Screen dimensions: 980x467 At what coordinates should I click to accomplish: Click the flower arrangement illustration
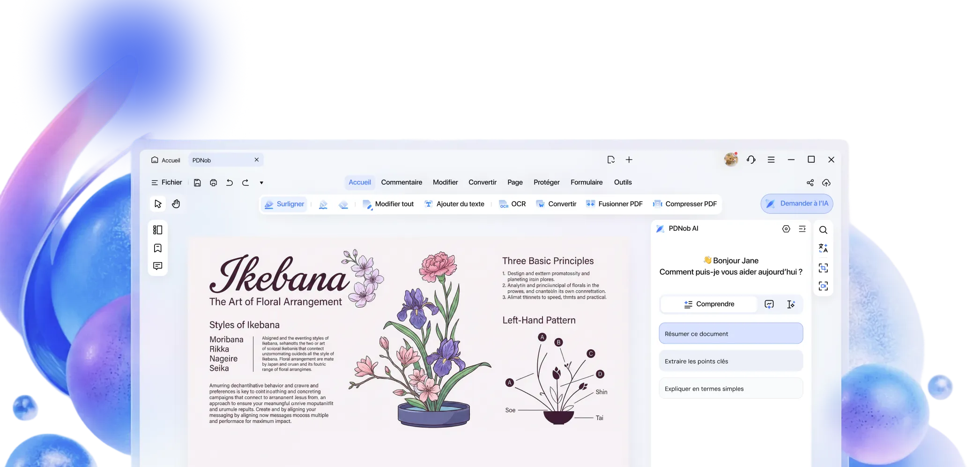420,339
